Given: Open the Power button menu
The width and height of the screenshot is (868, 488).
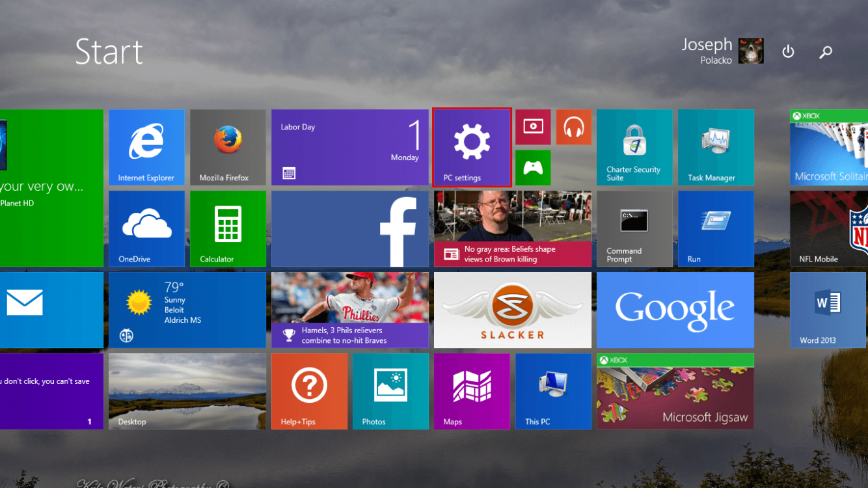Looking at the screenshot, I should coord(787,51).
